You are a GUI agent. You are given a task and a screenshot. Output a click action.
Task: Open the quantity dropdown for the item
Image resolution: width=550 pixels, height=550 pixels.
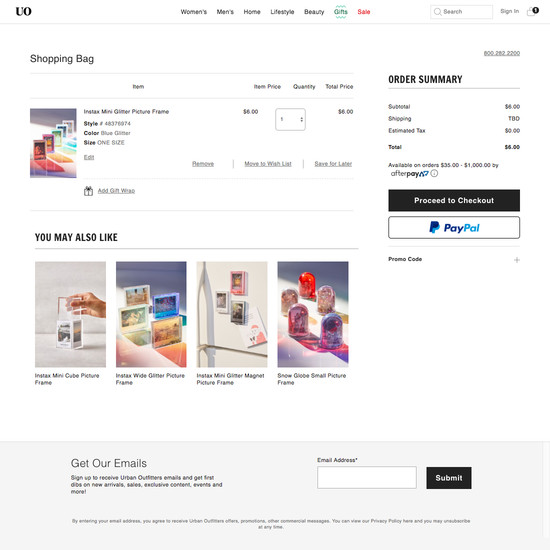290,120
